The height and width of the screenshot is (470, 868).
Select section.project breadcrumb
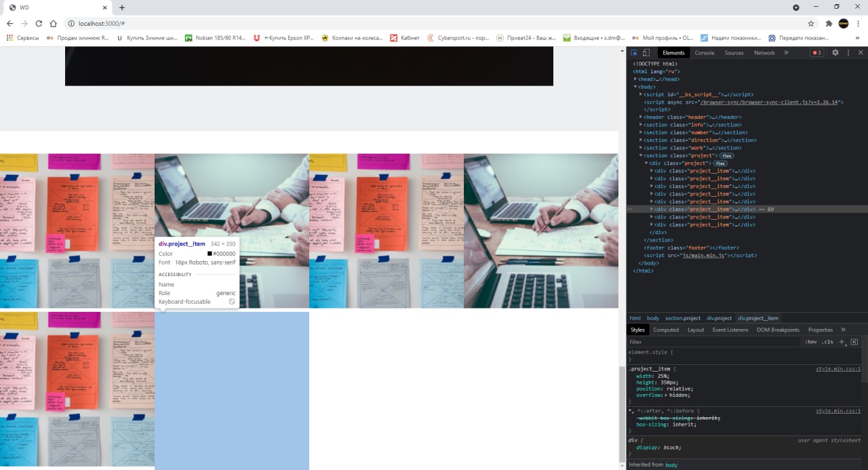[683, 318]
